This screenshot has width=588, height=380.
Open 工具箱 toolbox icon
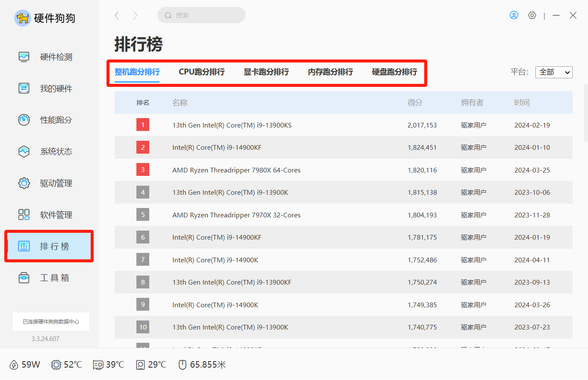[x=24, y=278]
